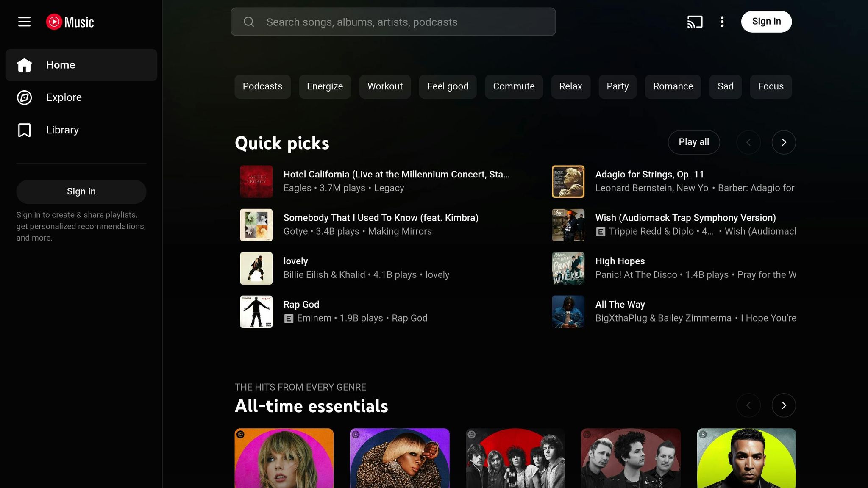Viewport: 868px width, 488px height.
Task: Click the Home house icon
Action: [x=24, y=65]
